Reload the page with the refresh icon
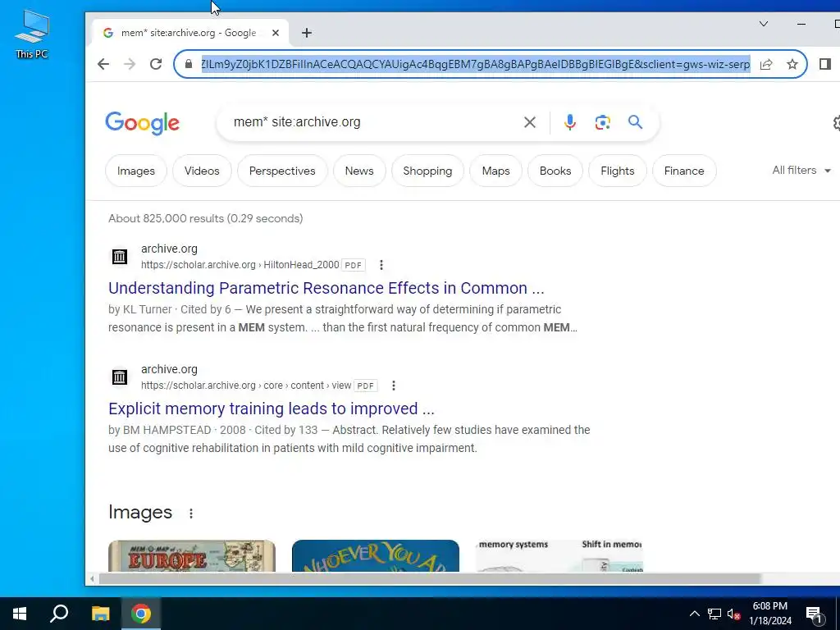Image resolution: width=840 pixels, height=630 pixels. [x=156, y=64]
